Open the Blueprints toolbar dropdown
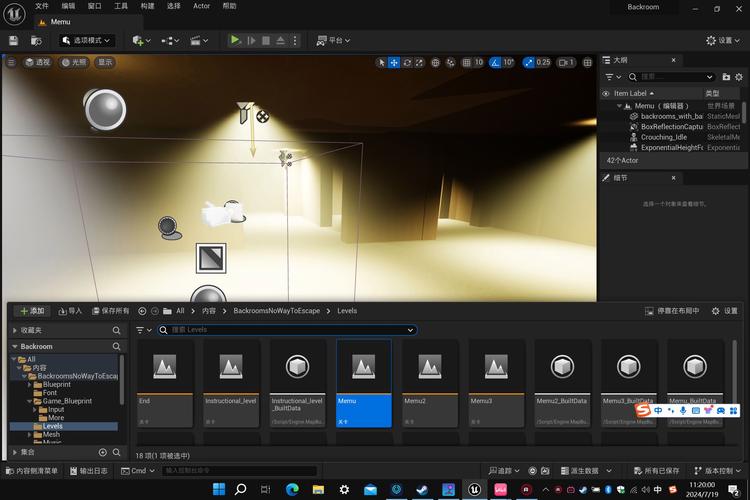 [170, 41]
